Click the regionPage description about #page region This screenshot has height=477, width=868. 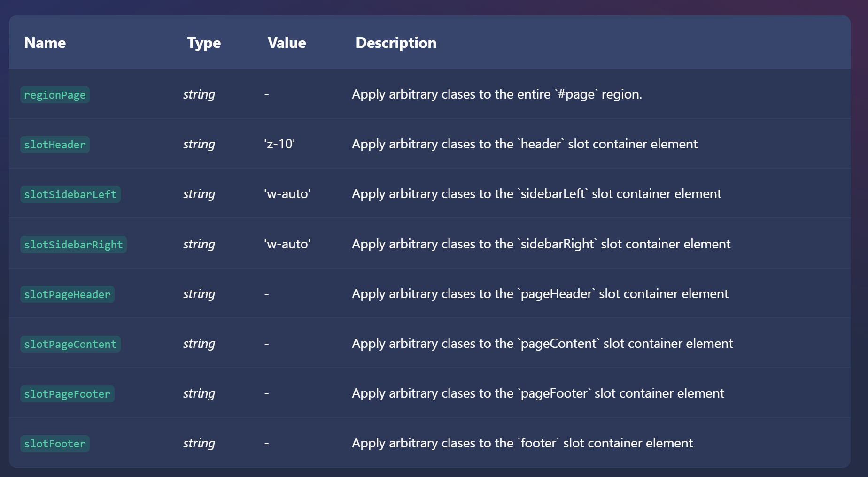497,94
